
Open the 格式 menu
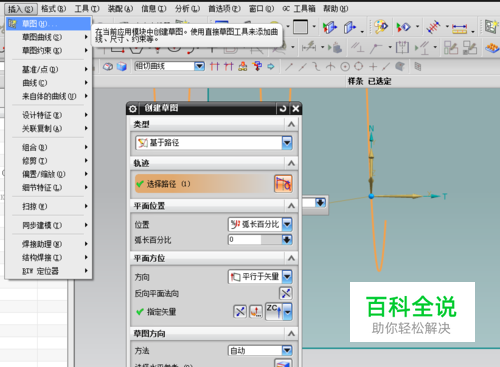click(54, 9)
